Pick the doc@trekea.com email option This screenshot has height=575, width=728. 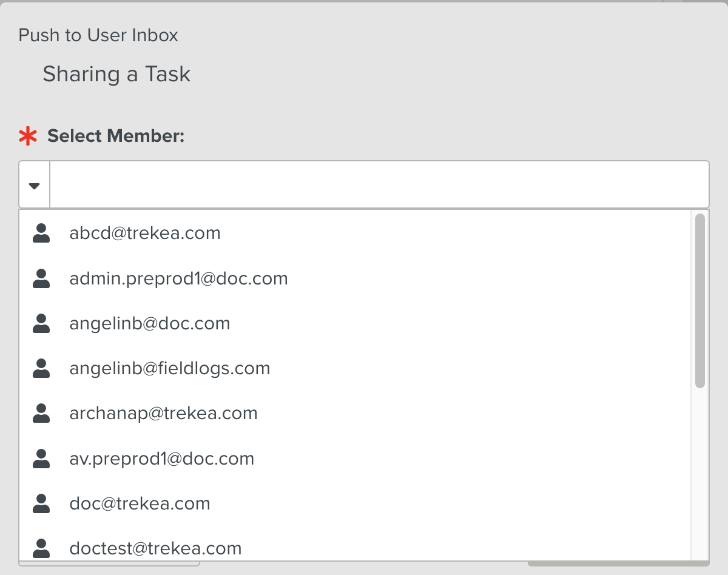pos(140,503)
